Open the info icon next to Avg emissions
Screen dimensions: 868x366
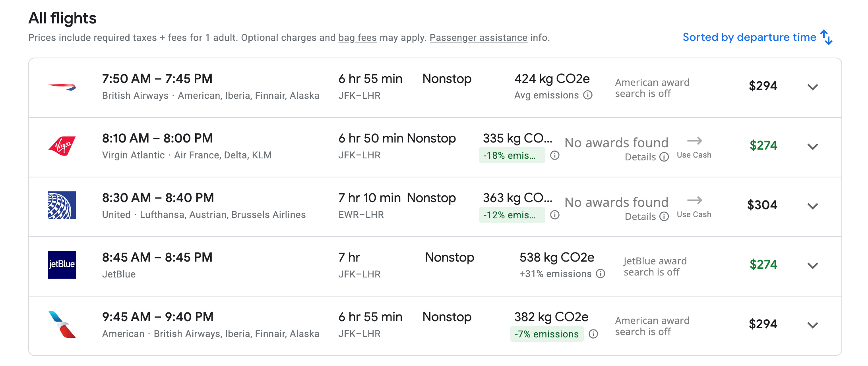pos(587,95)
